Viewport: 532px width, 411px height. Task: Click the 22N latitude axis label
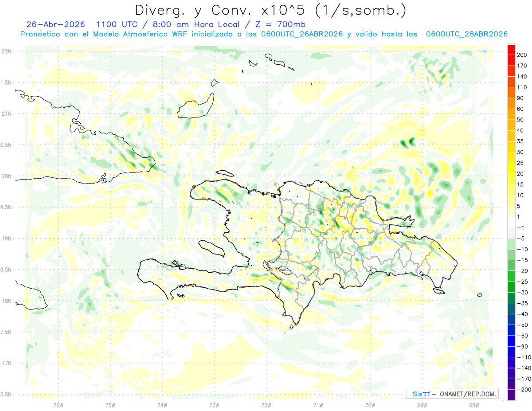[x=7, y=51]
